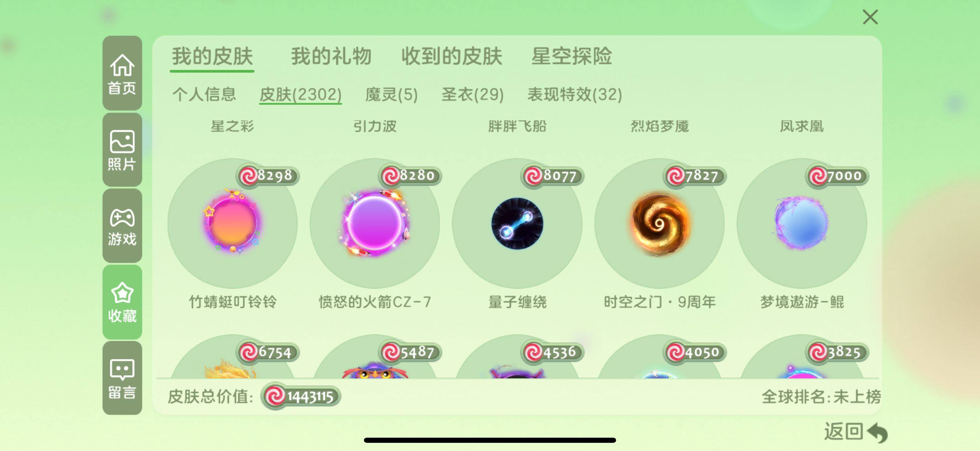Viewport: 980px width, 451px height.
Task: Select the 圣衣(29) sub-tab
Action: coord(472,94)
